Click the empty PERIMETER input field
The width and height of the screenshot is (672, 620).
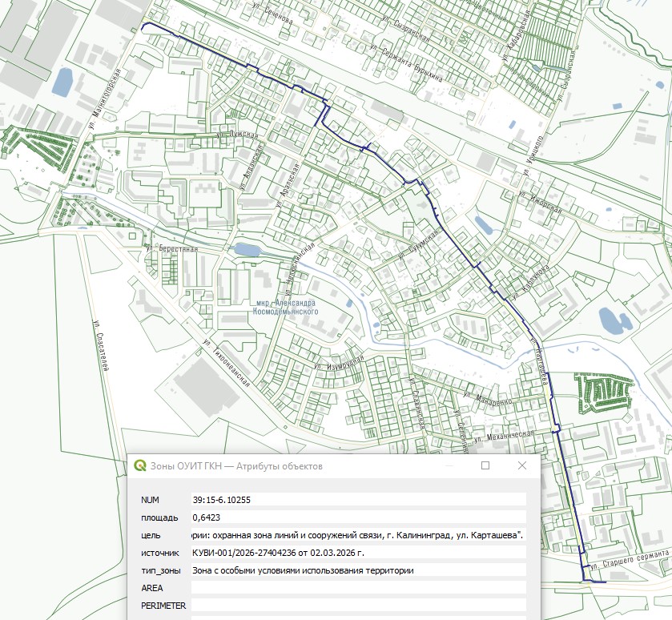click(x=358, y=605)
